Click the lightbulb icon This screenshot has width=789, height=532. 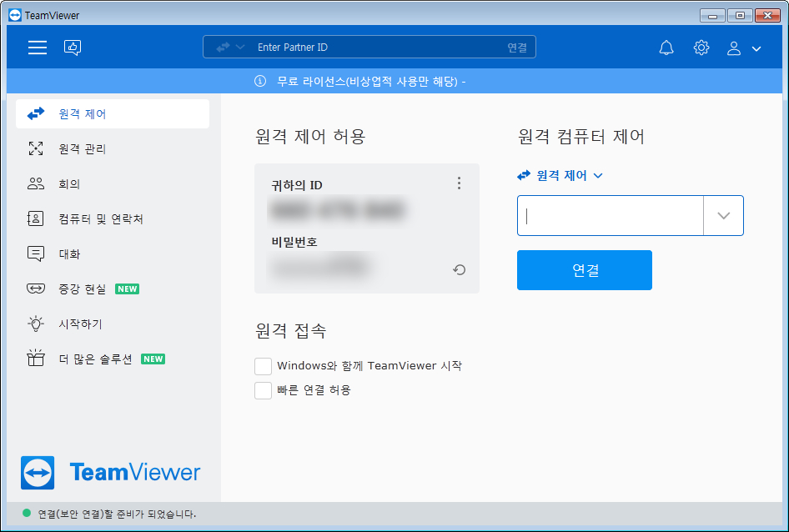[x=36, y=324]
